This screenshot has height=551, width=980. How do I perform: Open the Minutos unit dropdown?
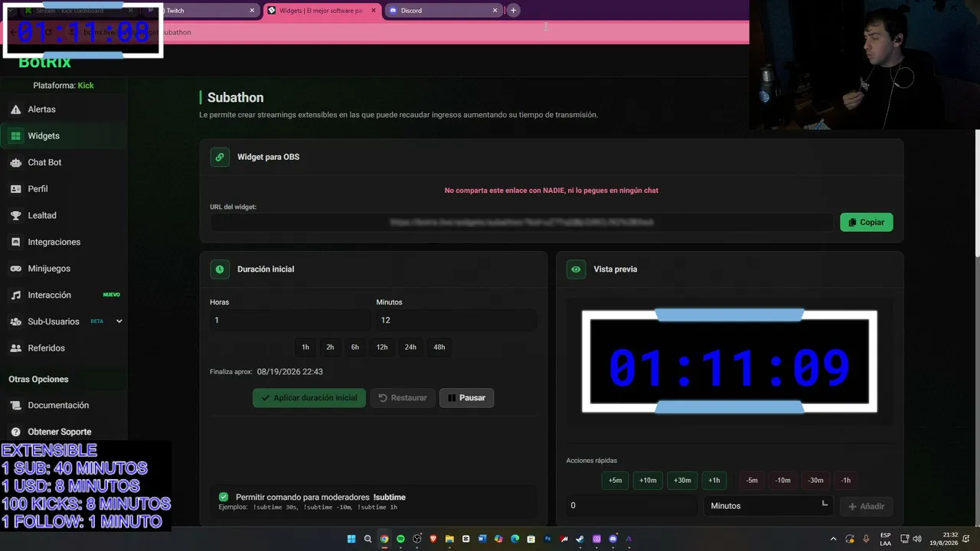(769, 506)
